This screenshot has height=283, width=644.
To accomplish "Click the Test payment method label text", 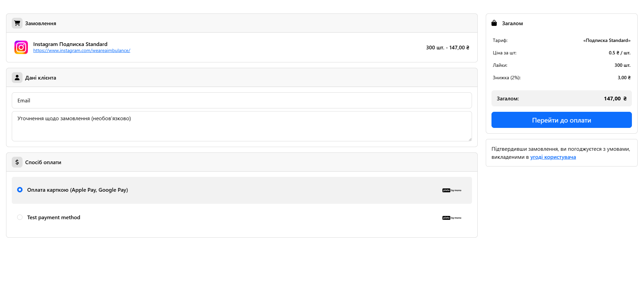I will (54, 218).
